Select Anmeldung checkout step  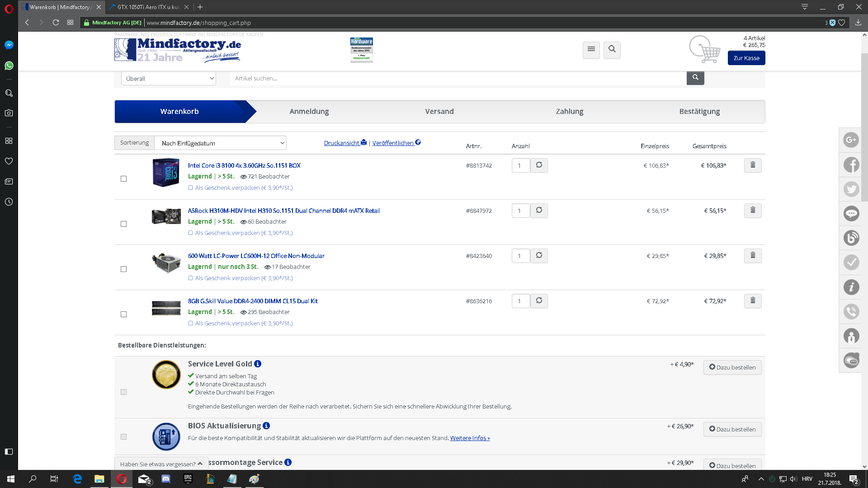point(309,112)
